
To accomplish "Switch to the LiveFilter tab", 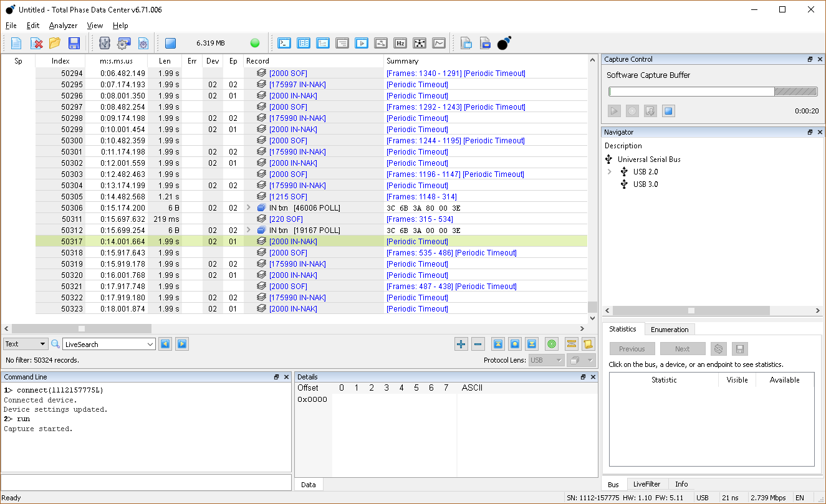I will [x=646, y=484].
